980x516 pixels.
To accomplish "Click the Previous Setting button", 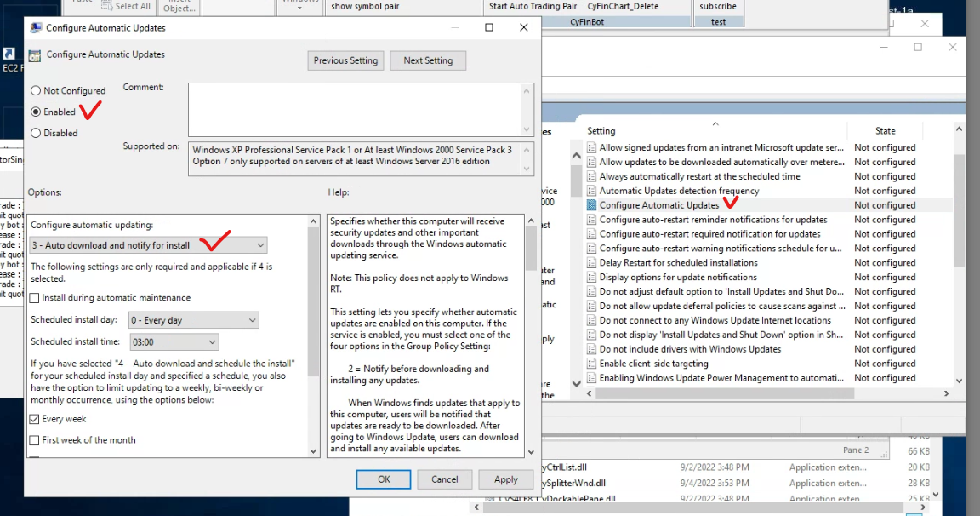I will (x=345, y=60).
